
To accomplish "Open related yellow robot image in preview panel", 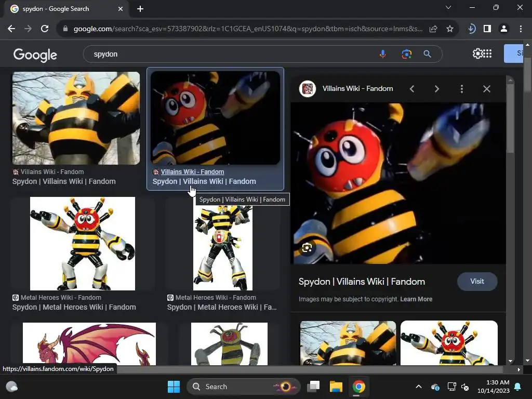I will (x=348, y=343).
